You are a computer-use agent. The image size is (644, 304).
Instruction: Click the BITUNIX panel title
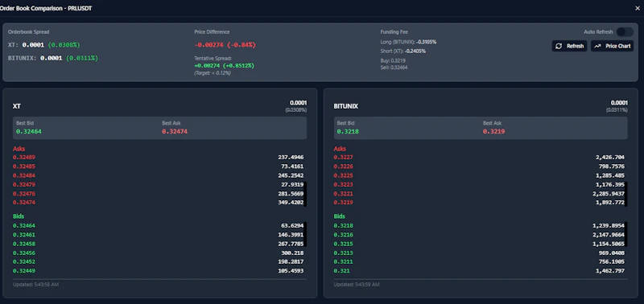tap(346, 106)
